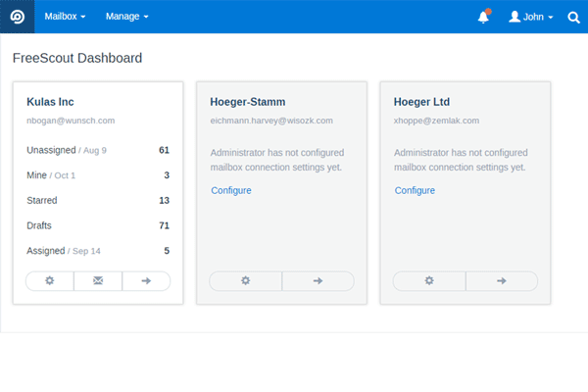
Task: Click Configure link under Hoeger-Stamm
Action: click(x=231, y=190)
